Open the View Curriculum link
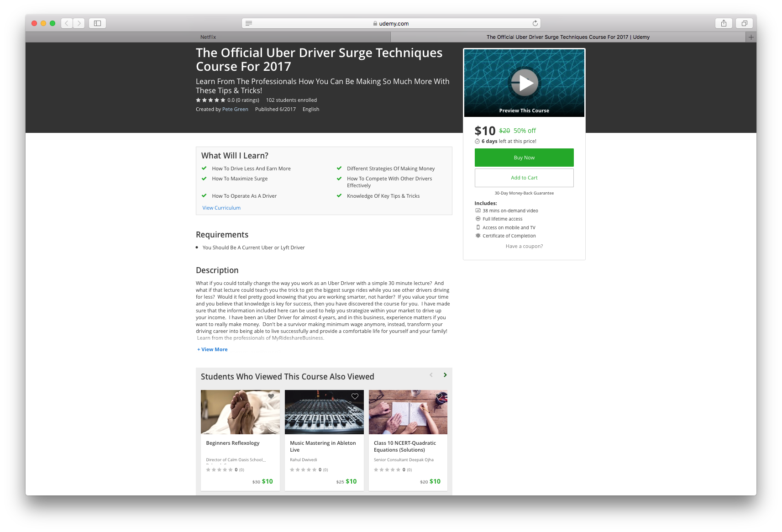The image size is (782, 532). [x=221, y=208]
